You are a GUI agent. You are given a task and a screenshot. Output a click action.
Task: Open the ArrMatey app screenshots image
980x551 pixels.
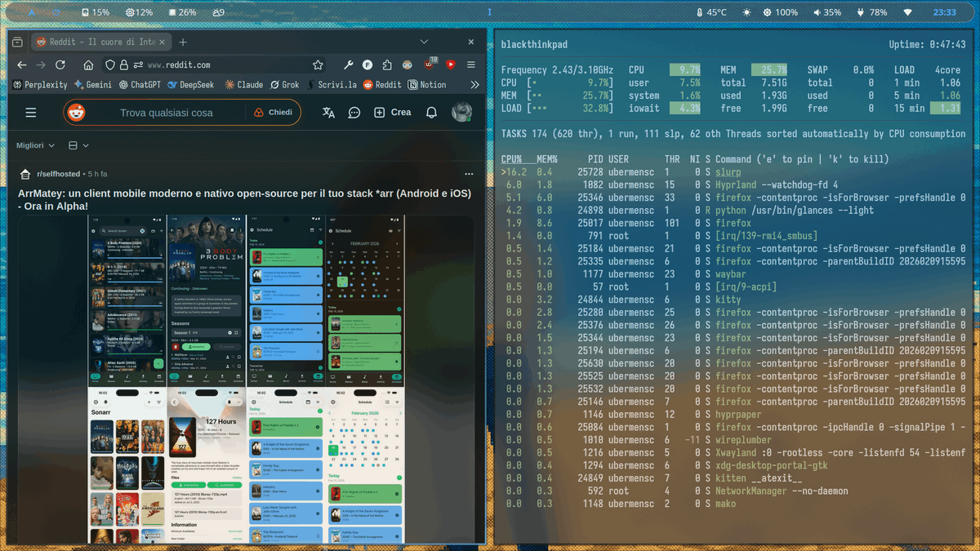point(247,380)
